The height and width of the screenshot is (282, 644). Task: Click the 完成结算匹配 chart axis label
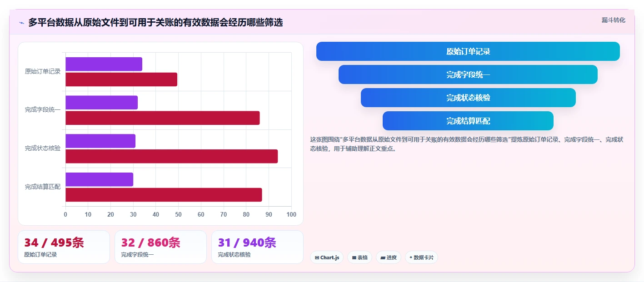click(x=43, y=187)
